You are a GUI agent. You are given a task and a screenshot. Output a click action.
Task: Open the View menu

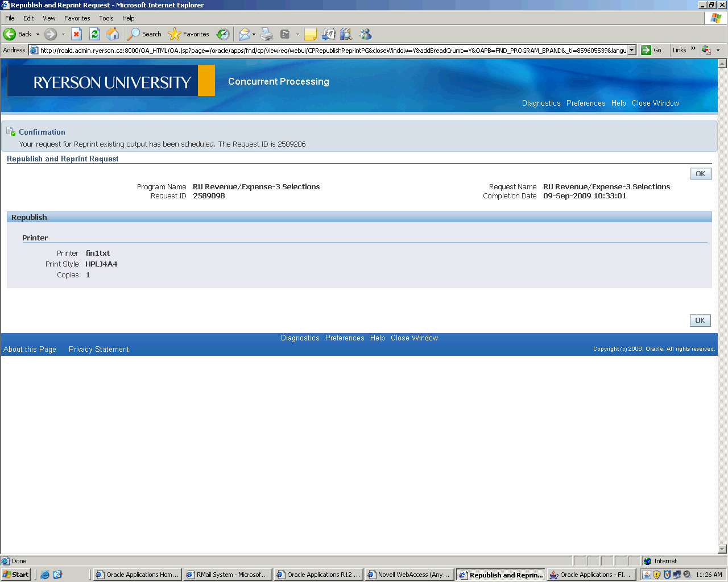click(49, 18)
